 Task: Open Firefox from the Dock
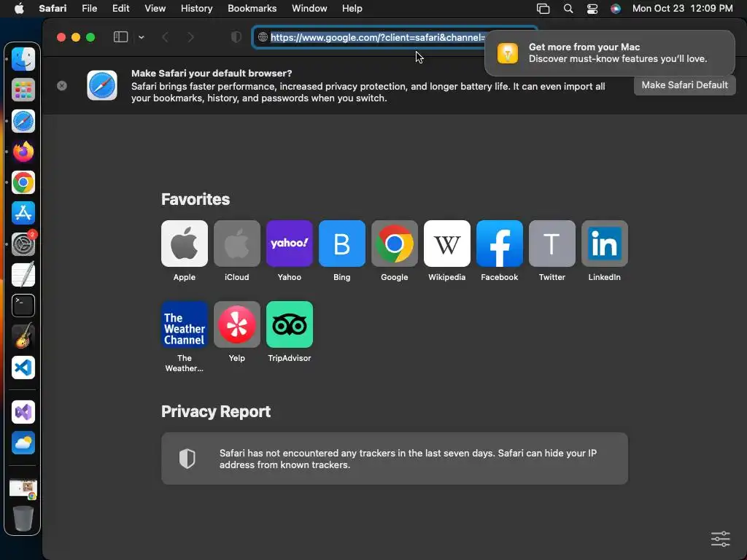[23, 152]
